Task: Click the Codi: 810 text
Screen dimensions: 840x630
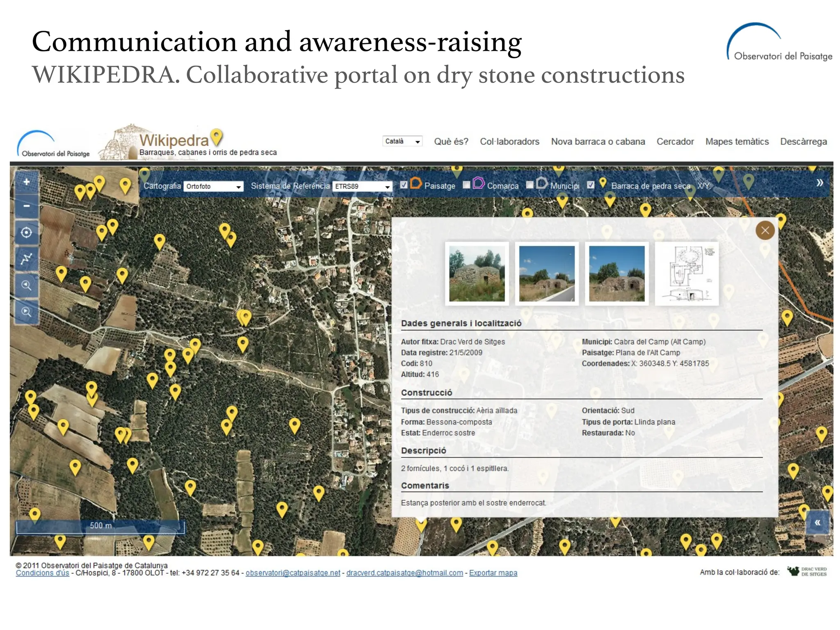Action: [x=416, y=363]
